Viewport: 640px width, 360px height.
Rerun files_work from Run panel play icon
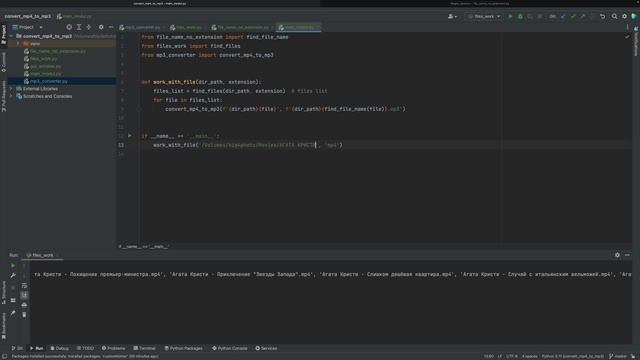pos(13,266)
